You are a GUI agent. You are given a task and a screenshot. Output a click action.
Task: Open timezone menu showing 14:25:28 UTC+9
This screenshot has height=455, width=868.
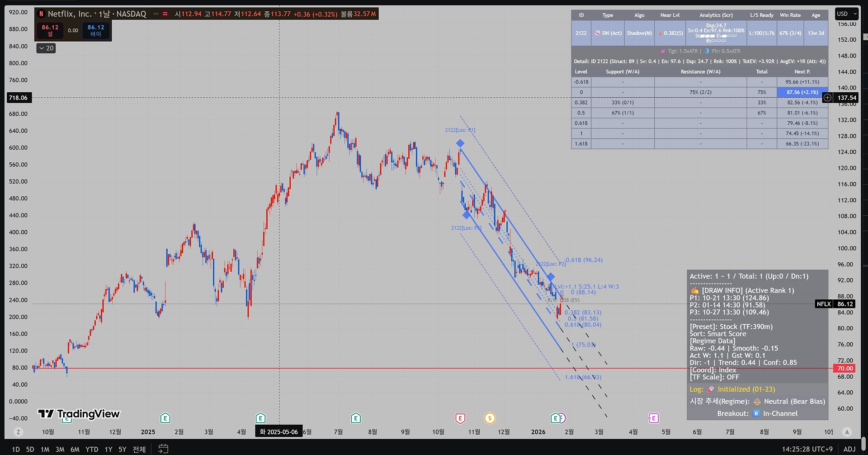[x=807, y=449]
